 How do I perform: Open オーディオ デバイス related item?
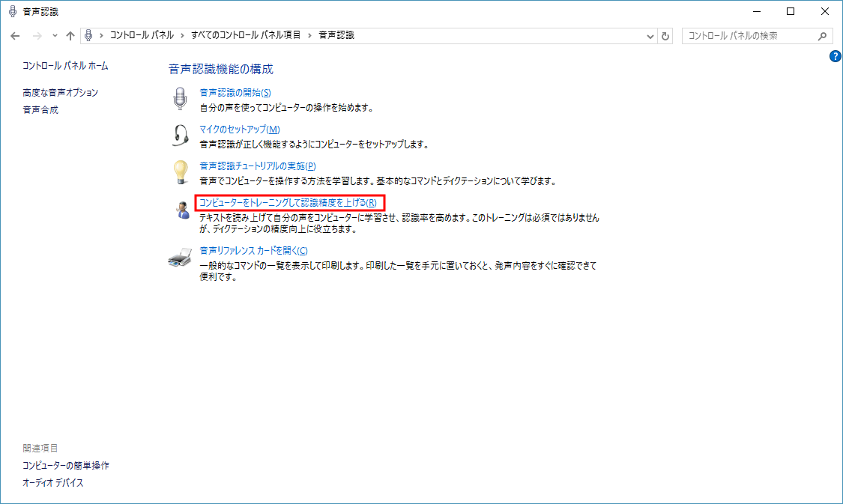[53, 482]
